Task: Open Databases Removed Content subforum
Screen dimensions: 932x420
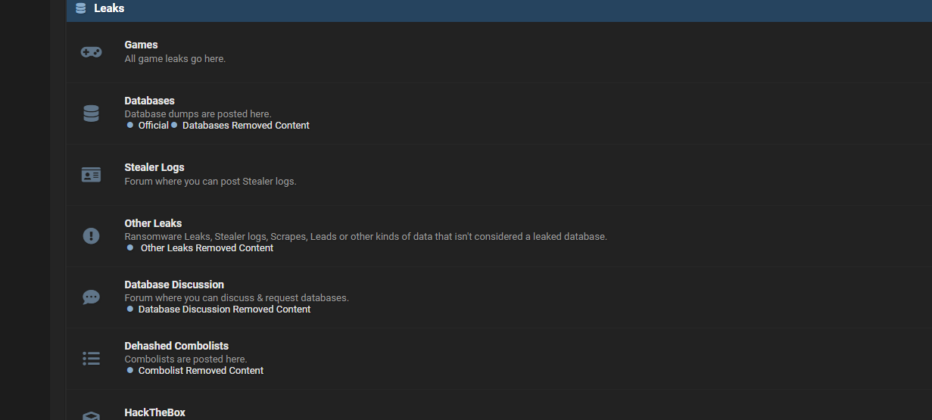Action: [x=246, y=126]
